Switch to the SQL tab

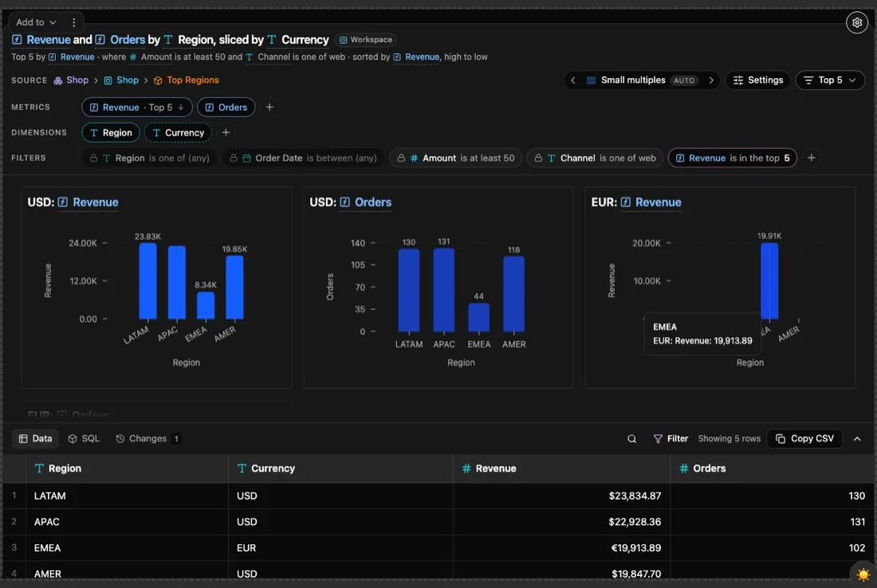pyautogui.click(x=84, y=439)
